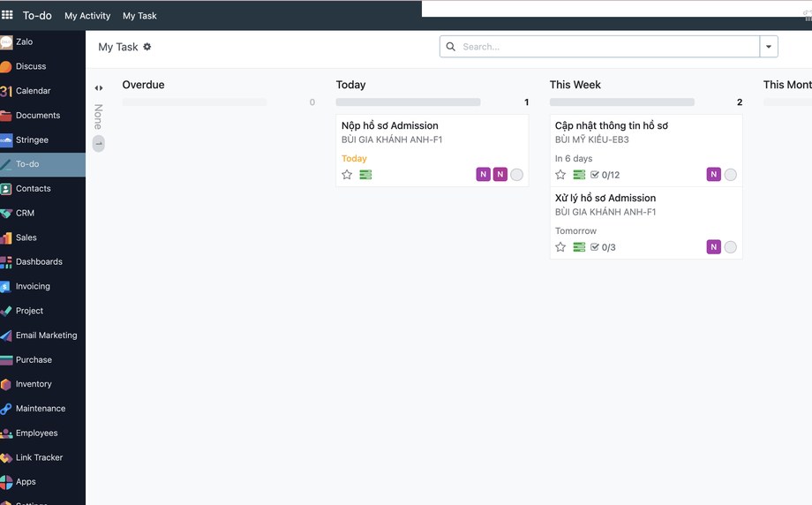Open the Xử lý hồ sơ Admission task
This screenshot has width=812, height=505.
click(x=646, y=222)
